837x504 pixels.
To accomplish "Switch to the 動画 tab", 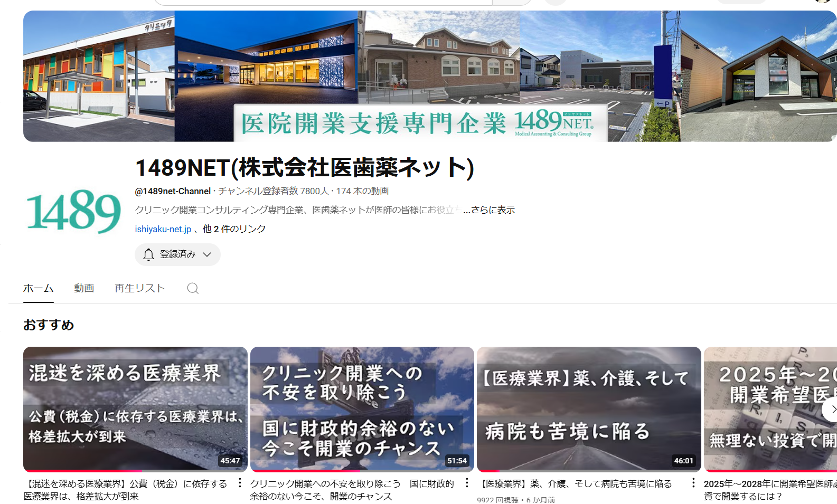I will point(84,288).
